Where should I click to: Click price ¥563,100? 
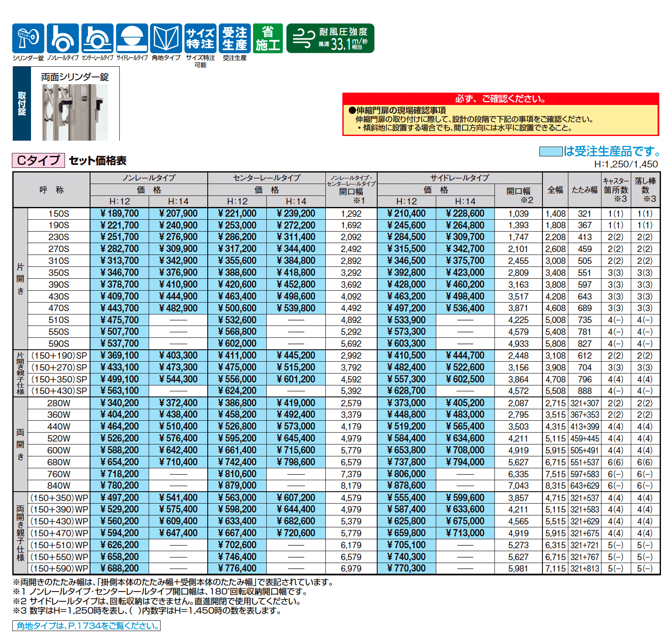pos(119,391)
